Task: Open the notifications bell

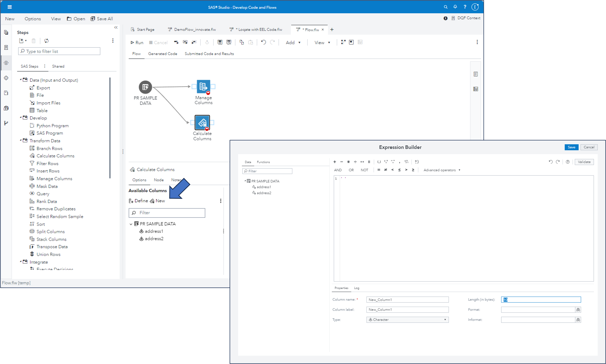Action: click(x=455, y=7)
